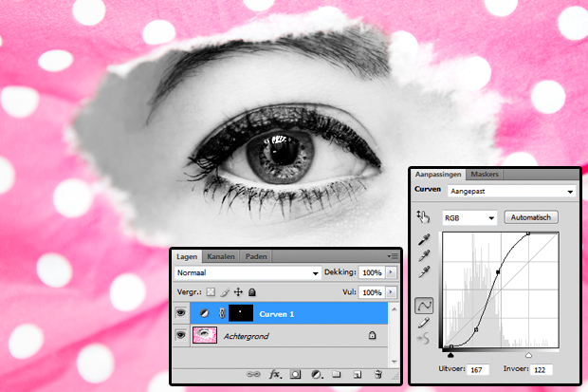
Task: Open the fx layer style menu
Action: (x=275, y=374)
